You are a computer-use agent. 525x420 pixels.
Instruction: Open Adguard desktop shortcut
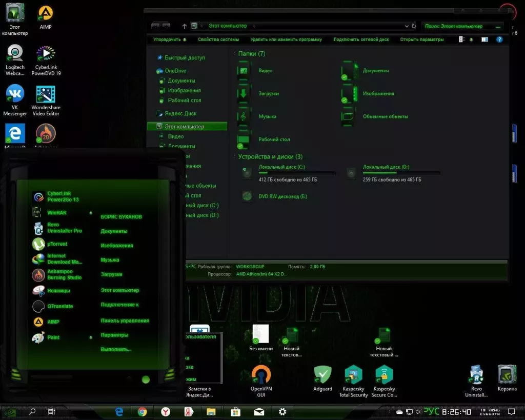pyautogui.click(x=323, y=378)
